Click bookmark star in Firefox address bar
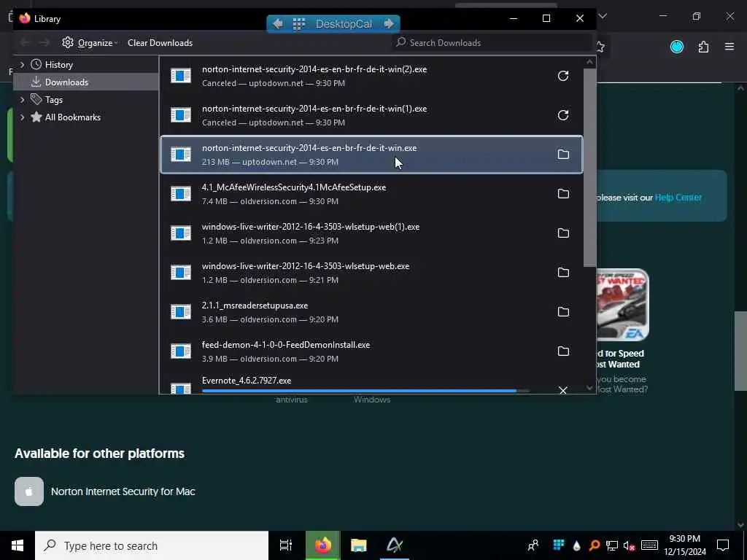The width and height of the screenshot is (747, 560). [600, 47]
